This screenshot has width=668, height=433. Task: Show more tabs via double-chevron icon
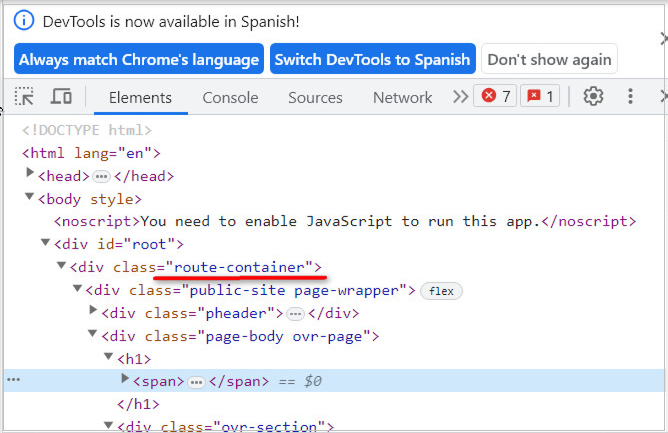tap(460, 97)
